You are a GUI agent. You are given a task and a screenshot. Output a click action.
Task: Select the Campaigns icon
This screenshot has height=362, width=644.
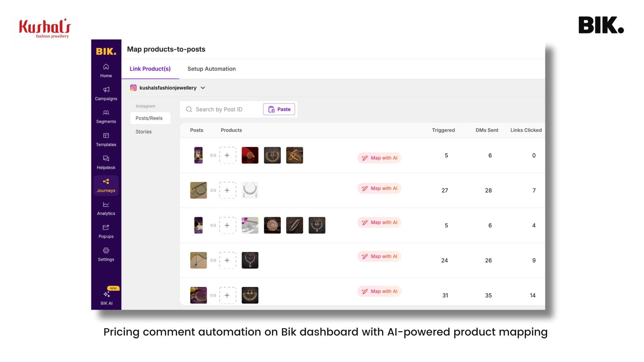[x=106, y=93]
